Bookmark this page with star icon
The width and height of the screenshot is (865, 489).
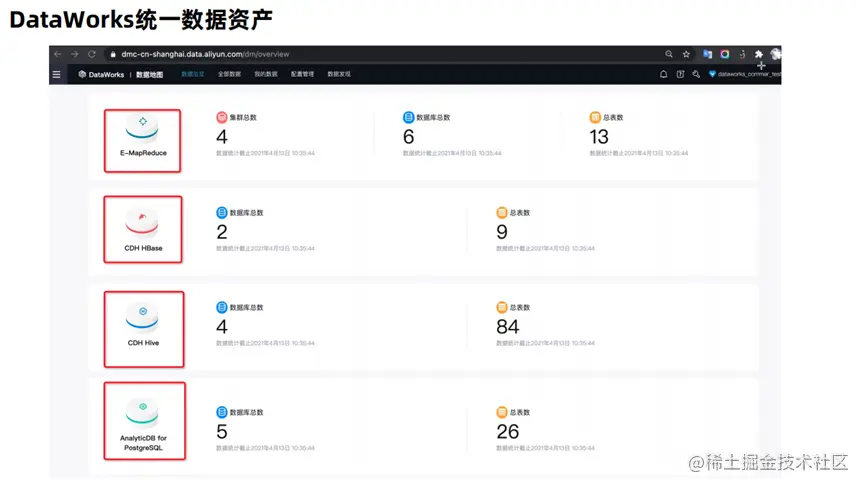686,54
